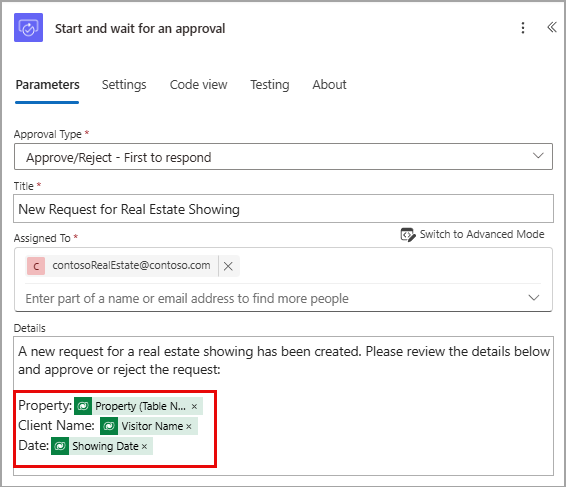Remove the Showing Date dynamic token
The image size is (566, 487).
coord(144,447)
